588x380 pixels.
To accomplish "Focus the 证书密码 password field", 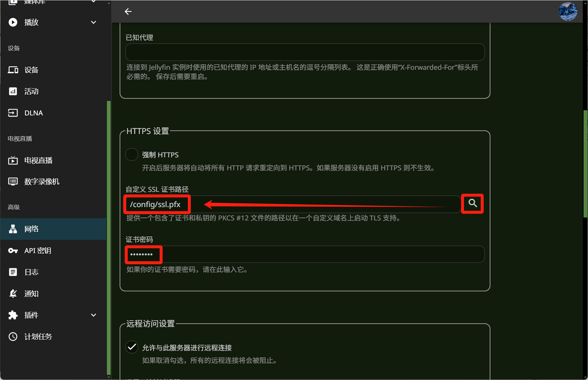I will pyautogui.click(x=304, y=254).
